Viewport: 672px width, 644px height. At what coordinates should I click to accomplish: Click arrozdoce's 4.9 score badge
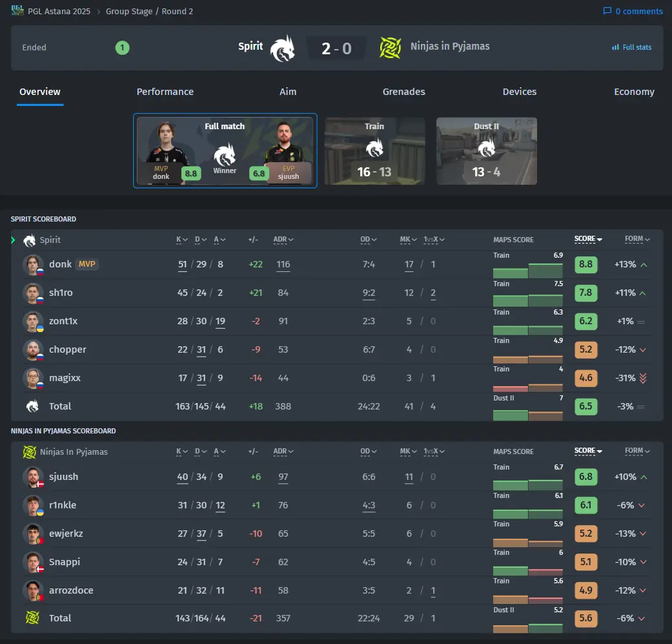point(586,590)
